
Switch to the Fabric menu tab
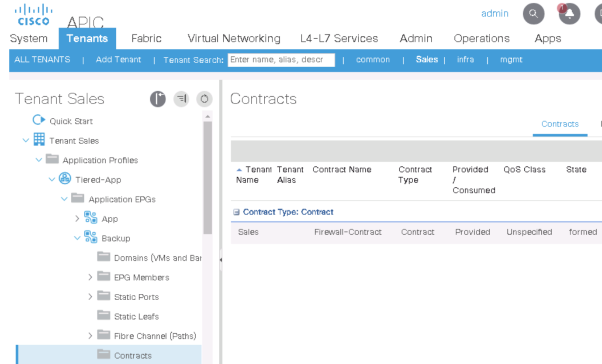coord(146,38)
